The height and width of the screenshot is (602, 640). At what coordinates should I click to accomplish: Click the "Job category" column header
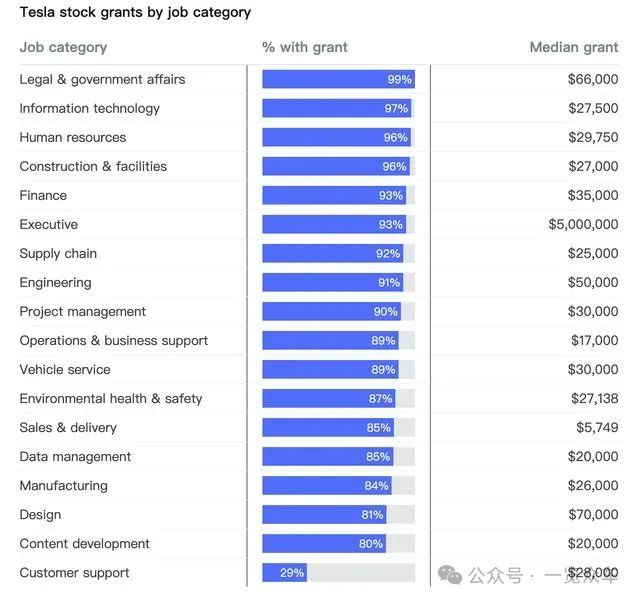click(x=63, y=47)
